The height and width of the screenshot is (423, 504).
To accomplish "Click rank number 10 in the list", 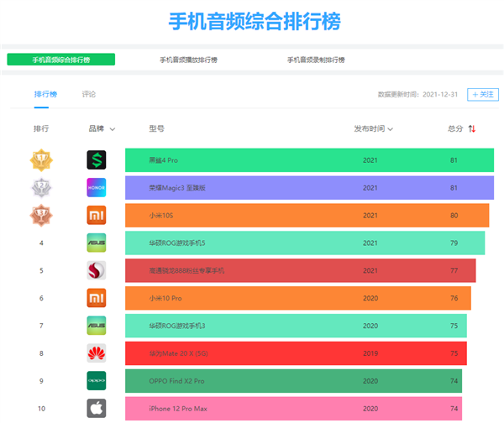I will pos(41,409).
